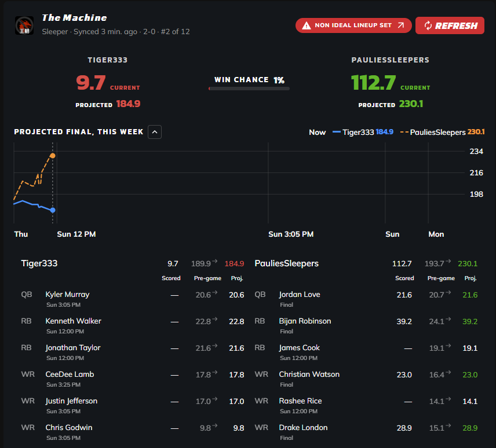Click Bijan Robinson's scored value 39.2
Image resolution: width=496 pixels, height=448 pixels.
point(404,322)
